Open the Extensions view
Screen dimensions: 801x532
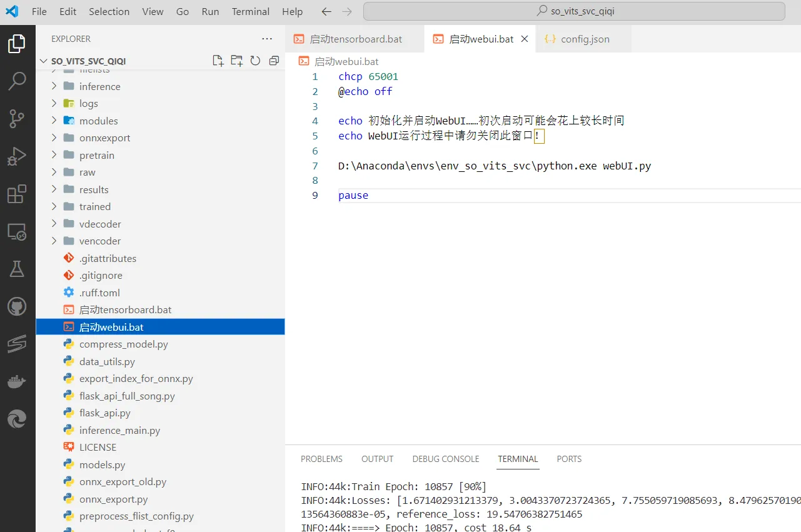coord(17,194)
